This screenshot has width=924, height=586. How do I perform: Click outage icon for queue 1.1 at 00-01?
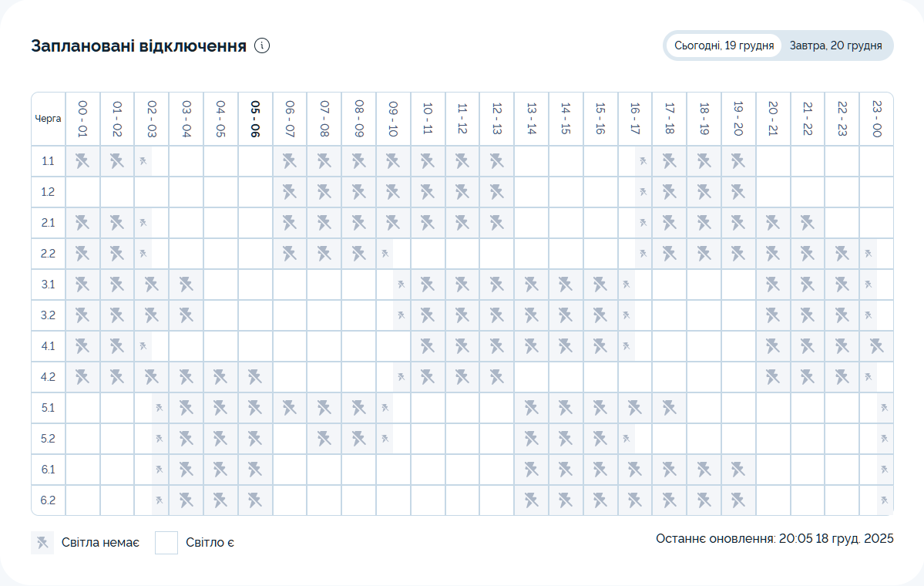click(82, 161)
